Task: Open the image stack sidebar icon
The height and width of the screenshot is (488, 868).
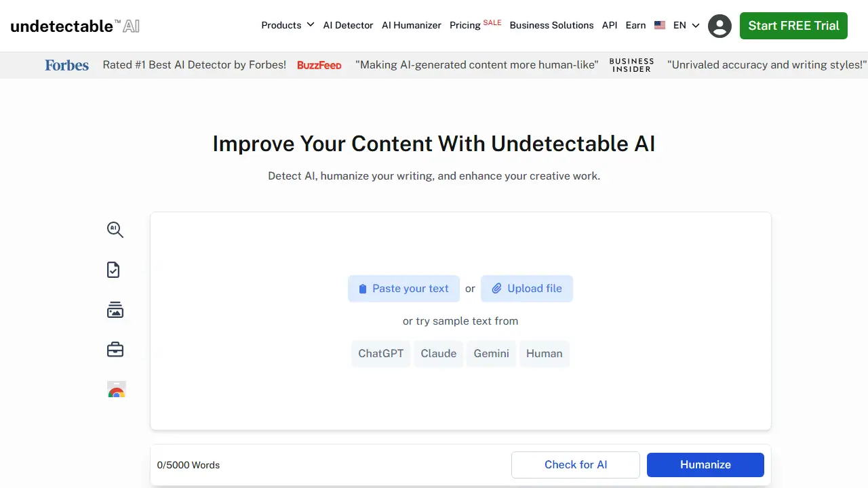Action: point(115,310)
